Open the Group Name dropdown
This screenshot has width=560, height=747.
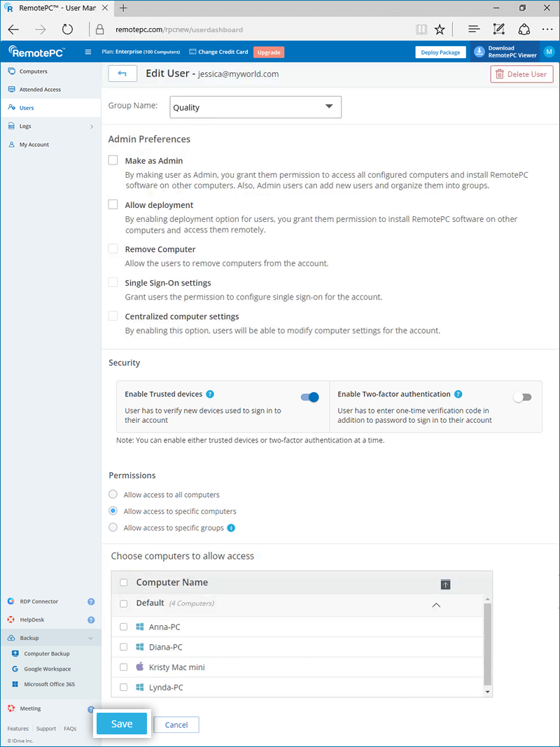(x=255, y=107)
